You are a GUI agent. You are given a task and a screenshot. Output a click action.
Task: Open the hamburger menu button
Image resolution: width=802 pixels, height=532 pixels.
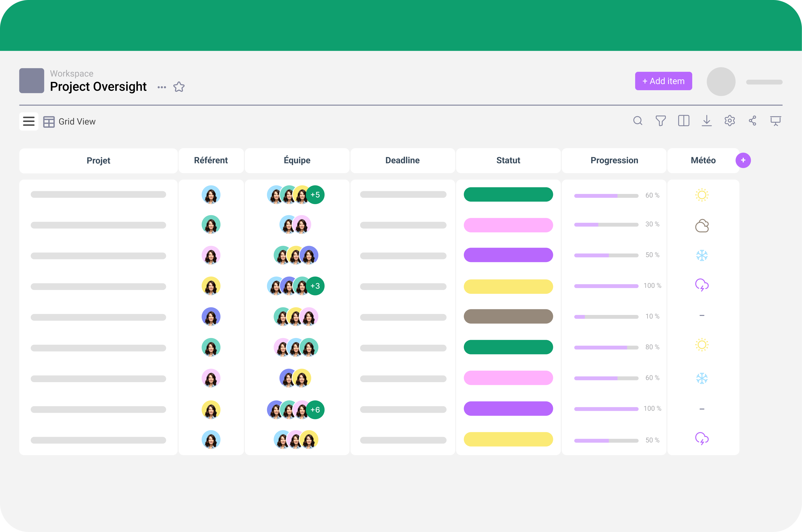(x=29, y=121)
